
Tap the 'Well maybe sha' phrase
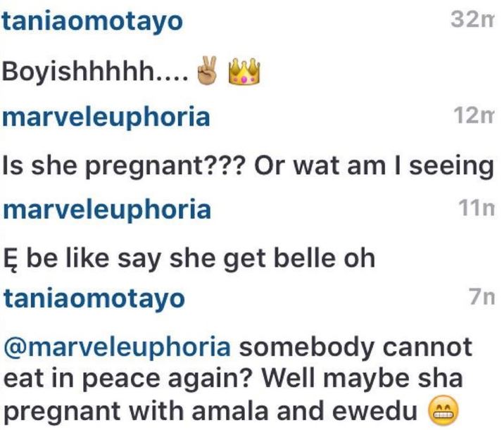pyautogui.click(x=363, y=379)
